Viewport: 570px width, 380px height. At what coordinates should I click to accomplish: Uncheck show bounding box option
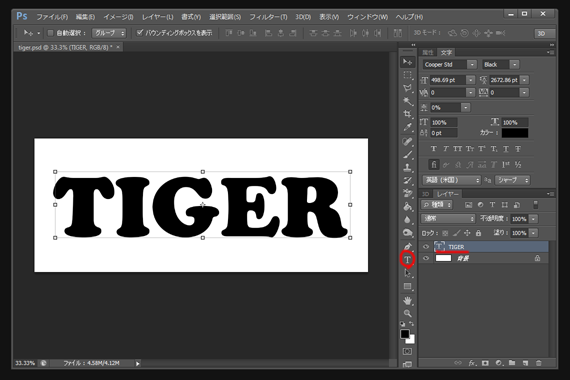click(140, 33)
